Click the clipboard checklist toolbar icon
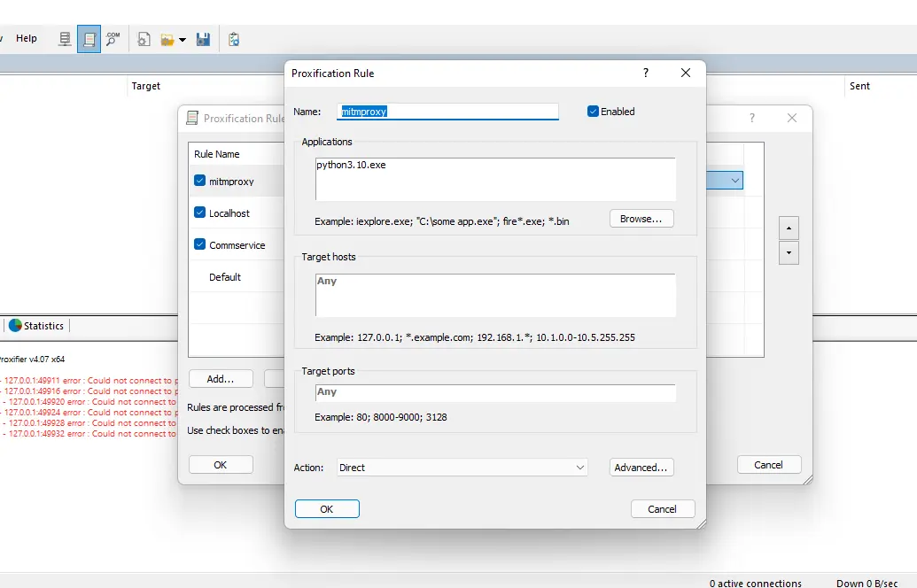Viewport: 917px width, 588px height. coord(234,39)
